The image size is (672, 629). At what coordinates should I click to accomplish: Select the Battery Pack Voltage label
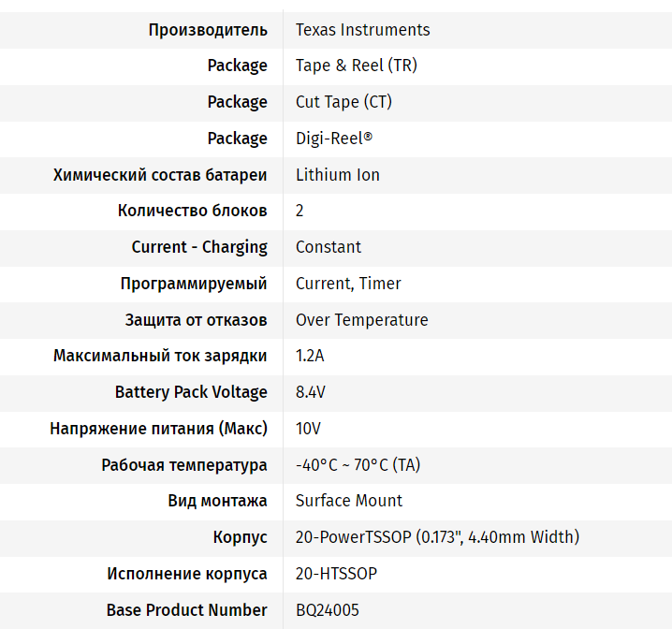(191, 392)
